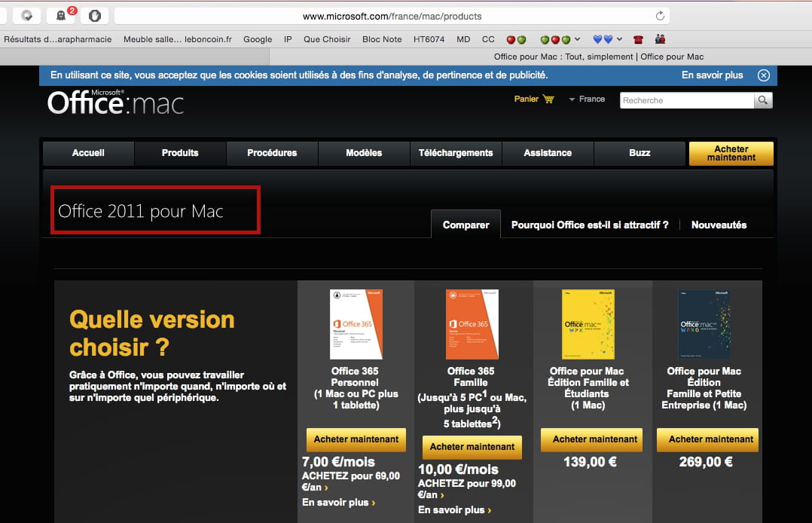Go to the Accueil menu item

pos(88,153)
